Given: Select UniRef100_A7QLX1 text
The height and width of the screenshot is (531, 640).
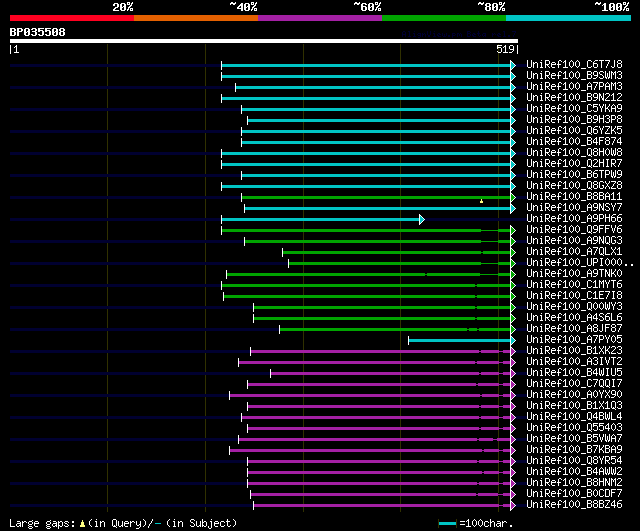Looking at the screenshot, I should pos(574,252).
